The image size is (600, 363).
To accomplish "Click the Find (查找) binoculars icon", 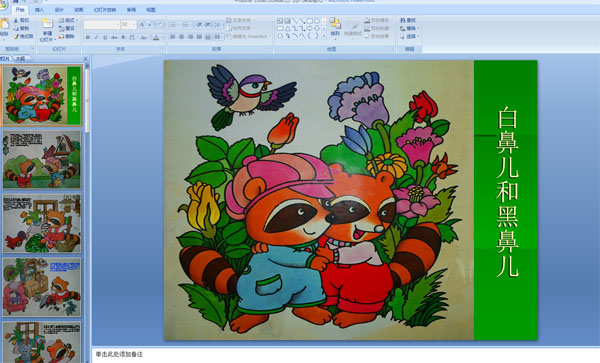I will [403, 20].
